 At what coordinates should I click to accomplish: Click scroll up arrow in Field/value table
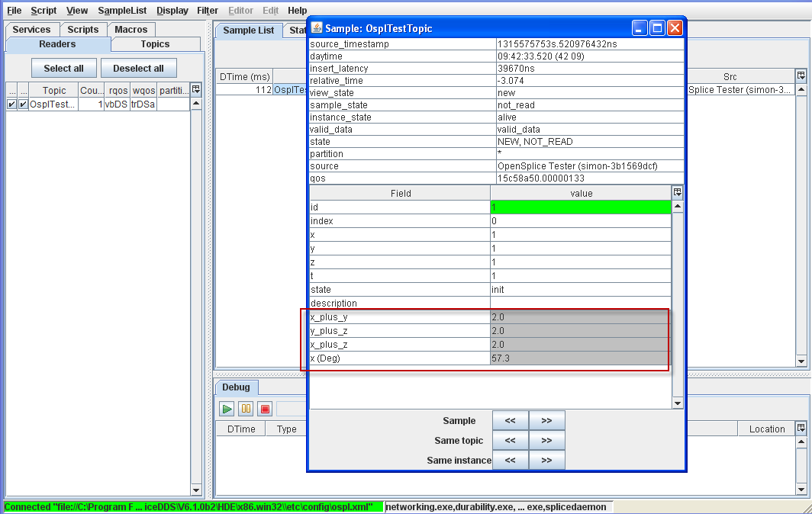click(678, 206)
